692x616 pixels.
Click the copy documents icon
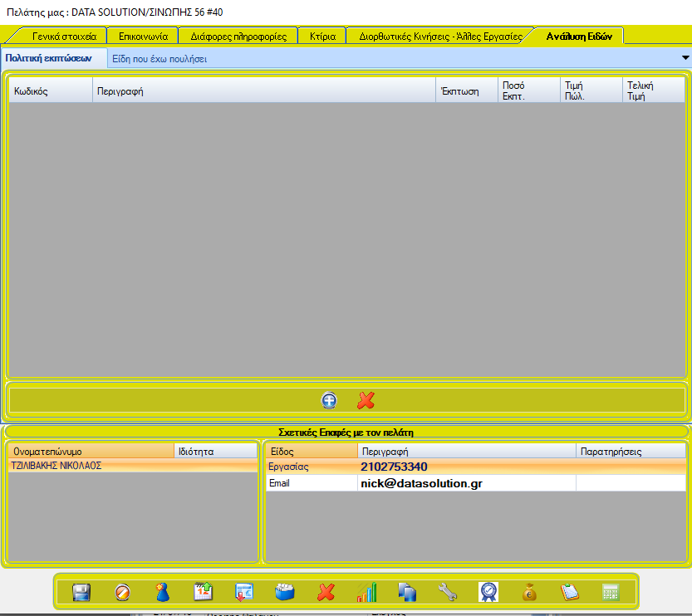point(407,592)
